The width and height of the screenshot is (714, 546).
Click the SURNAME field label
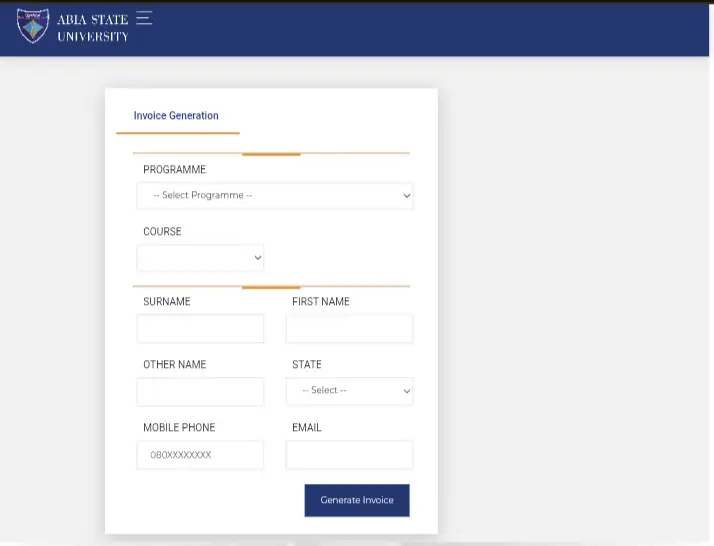(x=166, y=302)
